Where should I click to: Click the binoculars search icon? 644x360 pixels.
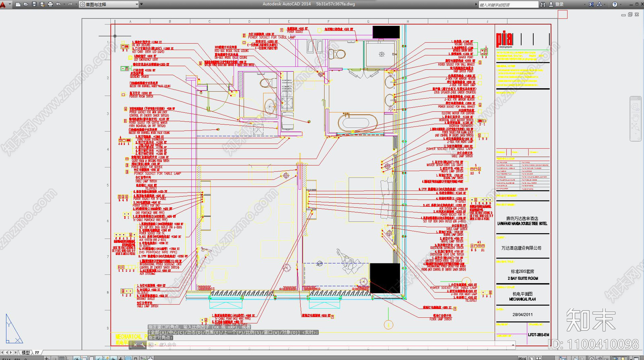(x=543, y=4)
